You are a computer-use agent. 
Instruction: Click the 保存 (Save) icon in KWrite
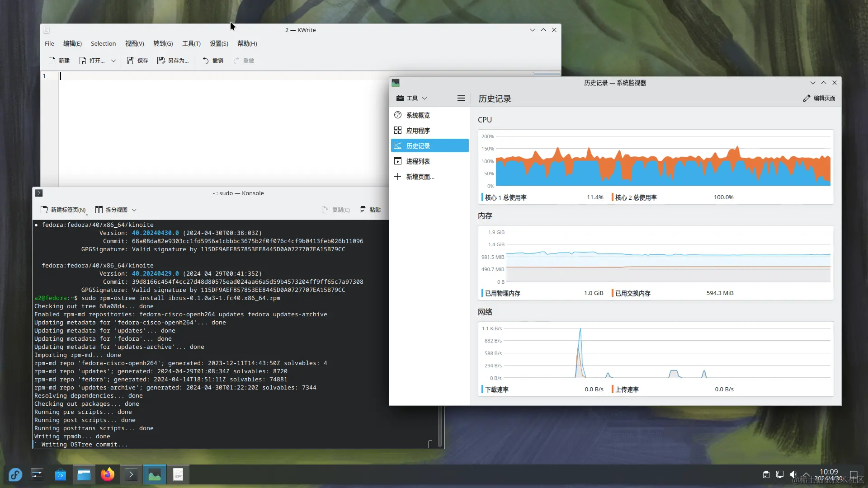coord(137,61)
